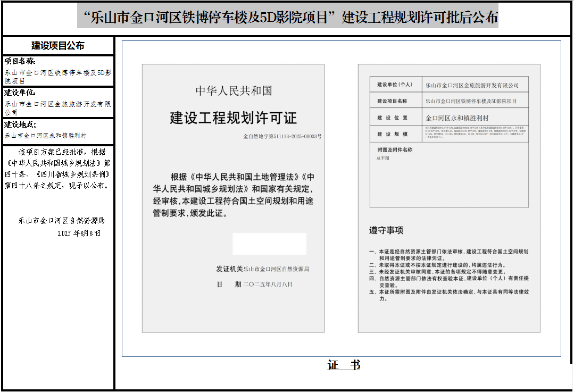Image resolution: width=574 pixels, height=392 pixels.
Task: Click the small-print 建设规模 details cell
Action: click(x=475, y=132)
